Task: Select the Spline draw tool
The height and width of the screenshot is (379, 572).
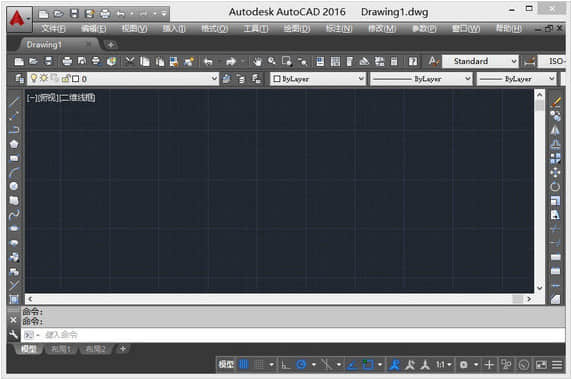Action: (x=14, y=214)
